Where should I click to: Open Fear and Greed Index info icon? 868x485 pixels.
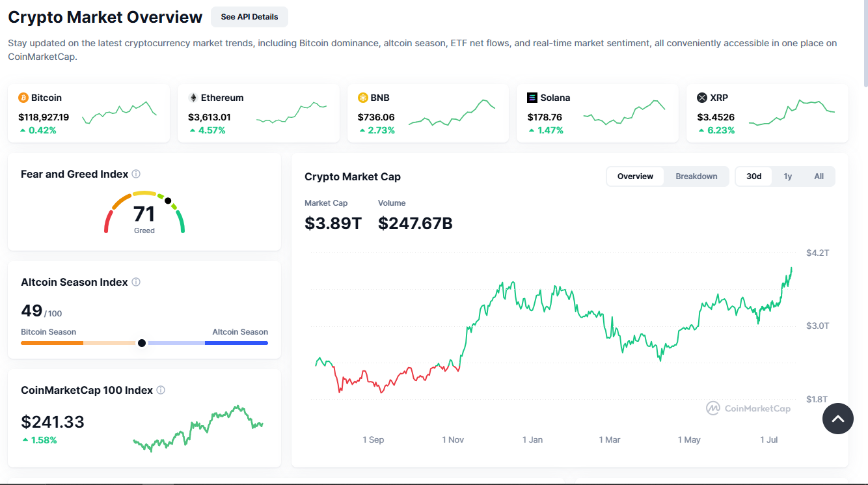point(136,174)
